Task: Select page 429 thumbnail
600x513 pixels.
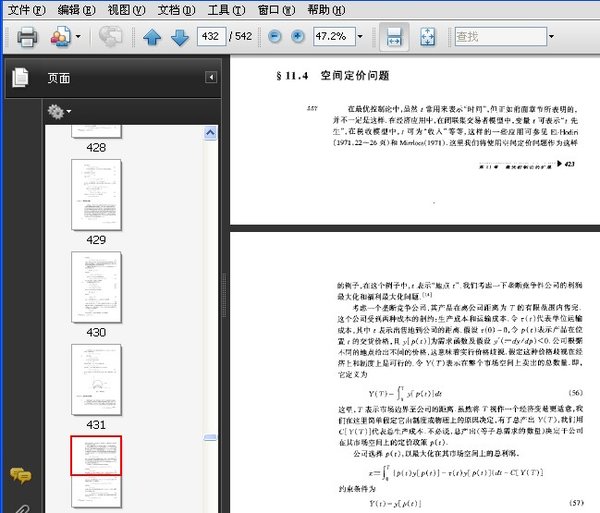Action: pyautogui.click(x=96, y=195)
